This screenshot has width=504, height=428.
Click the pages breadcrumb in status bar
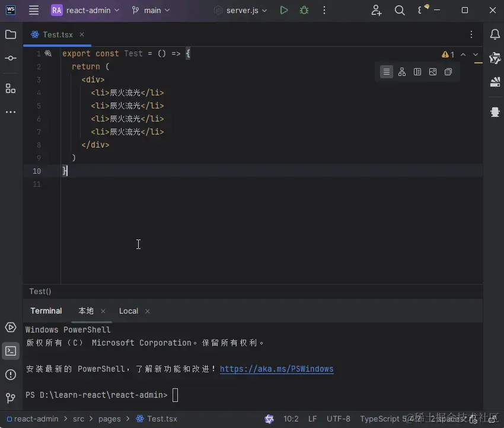pyautogui.click(x=109, y=419)
